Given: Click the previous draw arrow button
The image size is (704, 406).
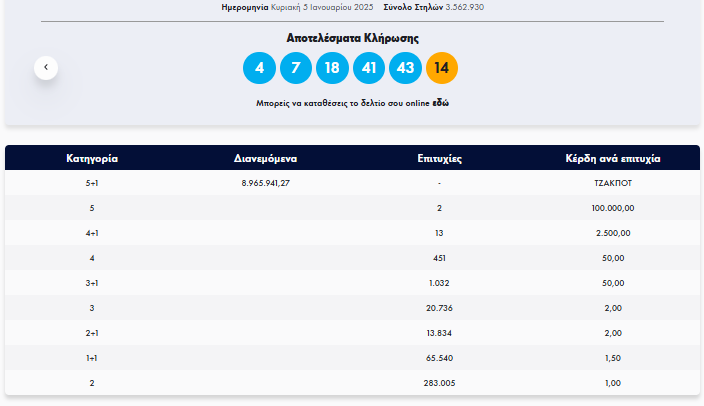Looking at the screenshot, I should (x=45, y=68).
